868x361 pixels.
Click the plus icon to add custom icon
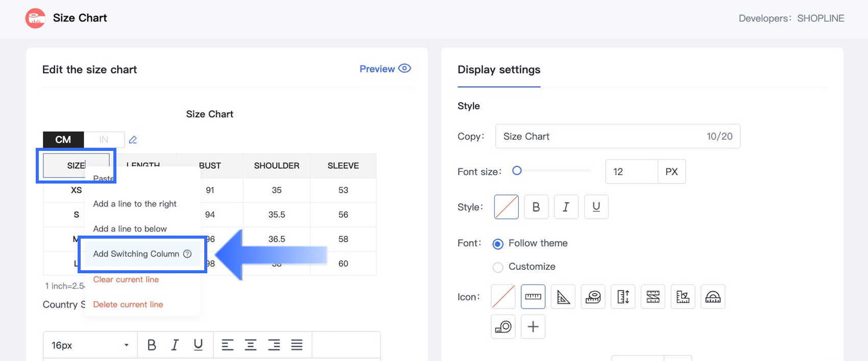pos(533,326)
